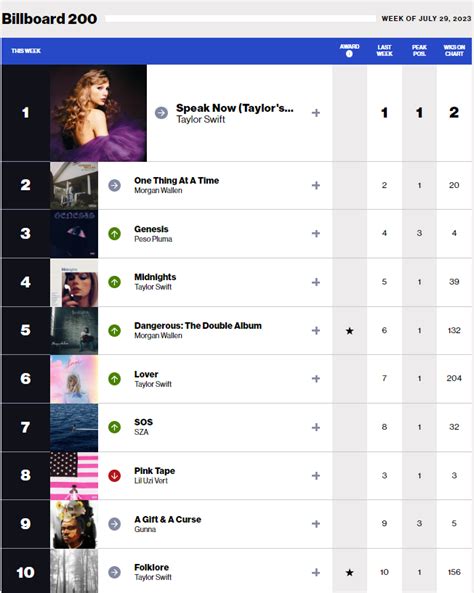Screen dimensions: 474x593
Task: Click the Last Week column header
Action: 384,50
